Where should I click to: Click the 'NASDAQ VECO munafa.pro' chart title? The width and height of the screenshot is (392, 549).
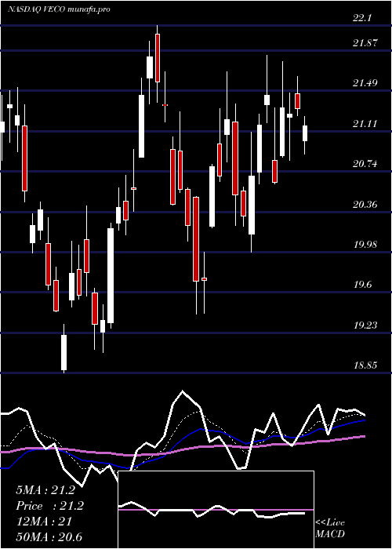click(x=59, y=9)
